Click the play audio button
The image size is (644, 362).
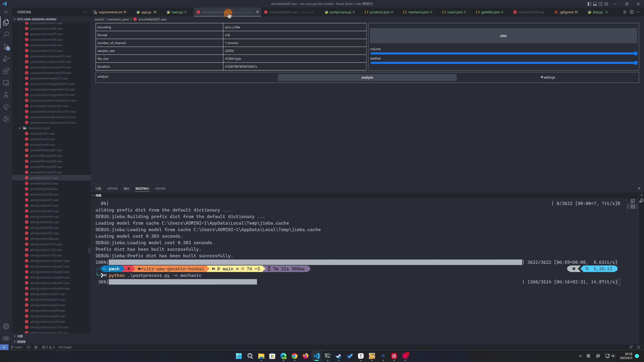pyautogui.click(x=503, y=36)
